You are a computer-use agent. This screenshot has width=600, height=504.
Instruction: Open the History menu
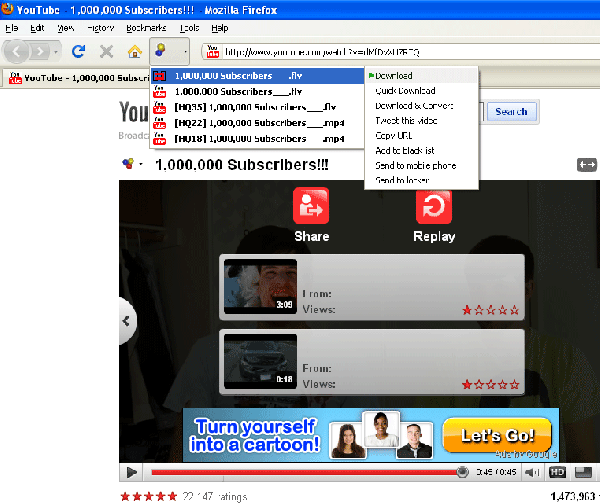click(101, 28)
